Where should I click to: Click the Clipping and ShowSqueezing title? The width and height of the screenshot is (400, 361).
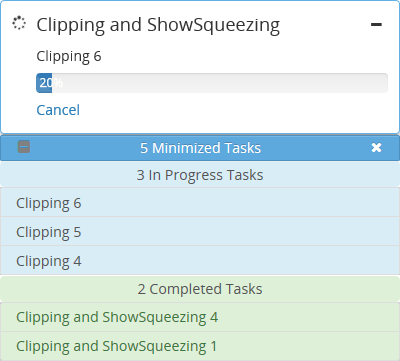pos(158,25)
